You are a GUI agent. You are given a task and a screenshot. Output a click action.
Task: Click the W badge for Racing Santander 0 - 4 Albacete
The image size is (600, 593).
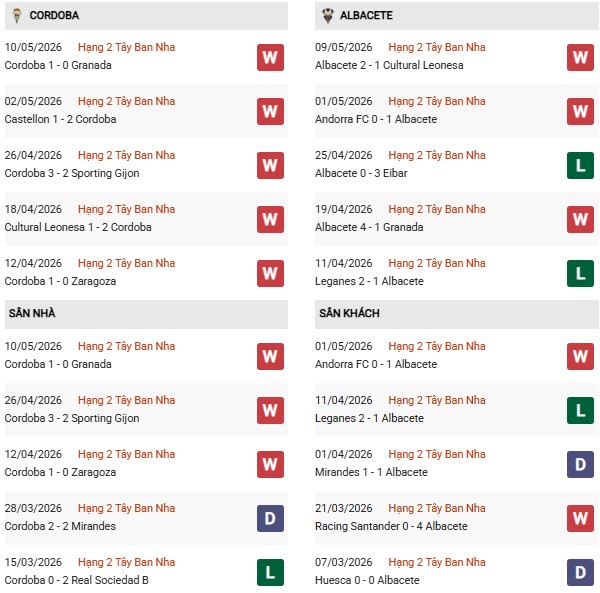pos(580,519)
